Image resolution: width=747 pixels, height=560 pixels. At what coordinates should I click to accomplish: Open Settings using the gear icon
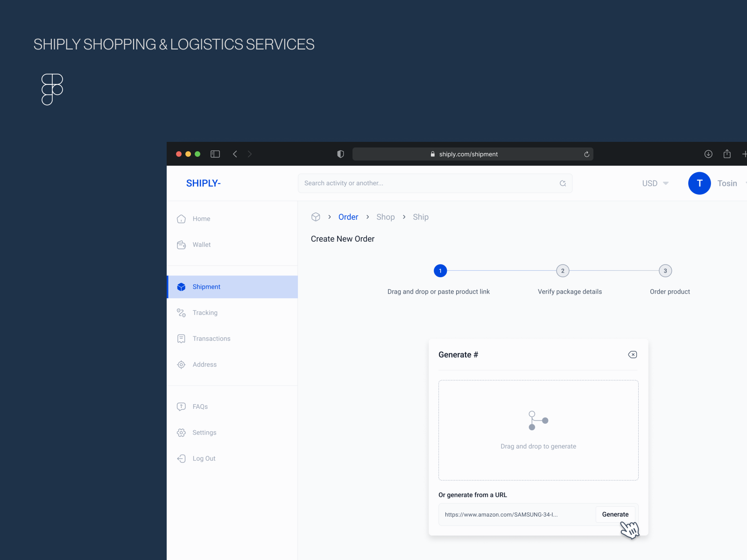tap(181, 432)
